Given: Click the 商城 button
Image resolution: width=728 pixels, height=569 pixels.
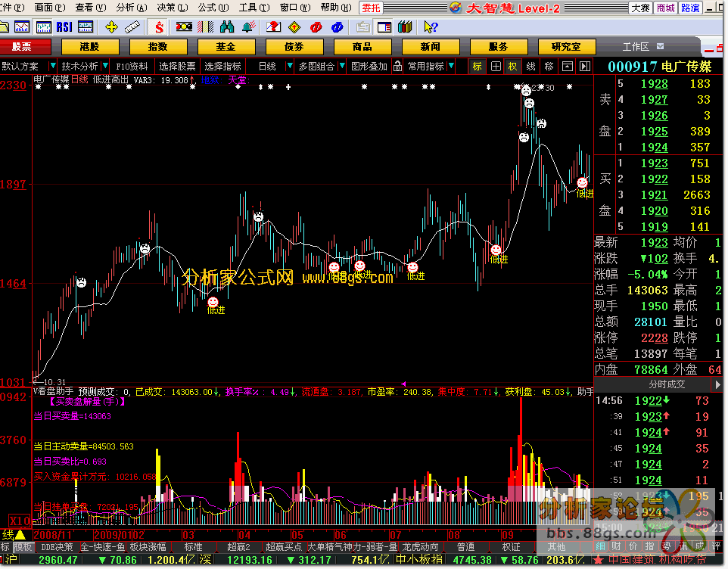Looking at the screenshot, I should (666, 8).
